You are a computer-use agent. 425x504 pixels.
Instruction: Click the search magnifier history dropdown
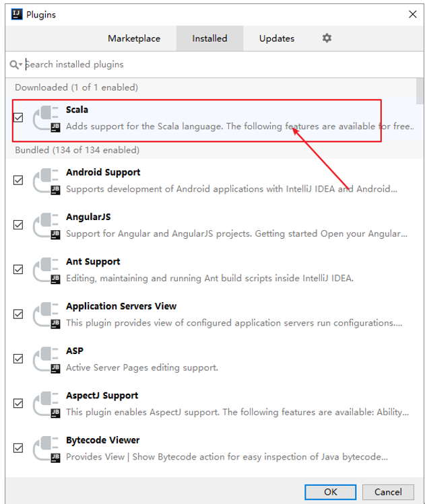15,65
